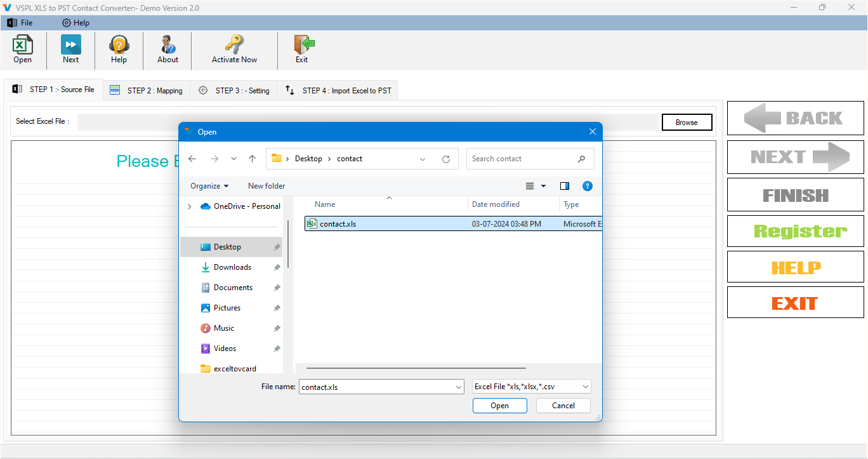This screenshot has height=459, width=868.
Task: Open the Help menu
Action: tap(76, 23)
